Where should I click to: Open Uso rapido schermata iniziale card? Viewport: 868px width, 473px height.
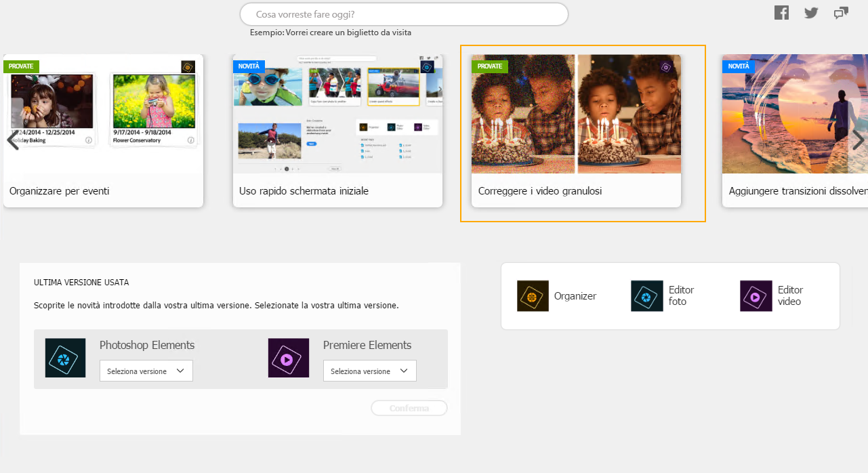tap(337, 131)
